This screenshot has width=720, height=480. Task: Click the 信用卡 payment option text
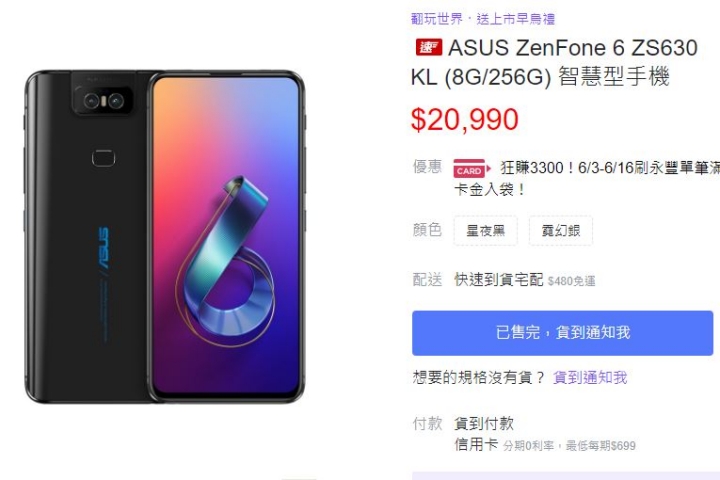pyautogui.click(x=476, y=445)
